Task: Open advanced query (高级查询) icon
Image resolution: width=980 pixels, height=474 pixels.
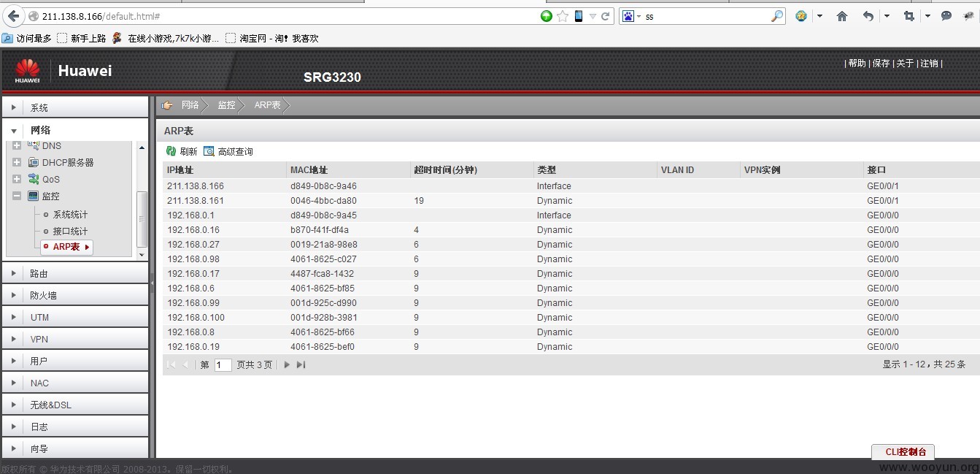Action: point(209,151)
